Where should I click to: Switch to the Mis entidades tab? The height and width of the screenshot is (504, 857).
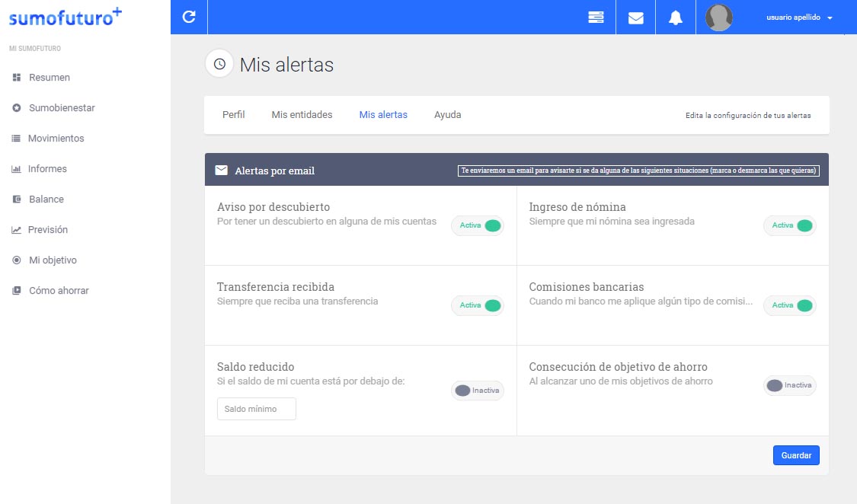(302, 115)
